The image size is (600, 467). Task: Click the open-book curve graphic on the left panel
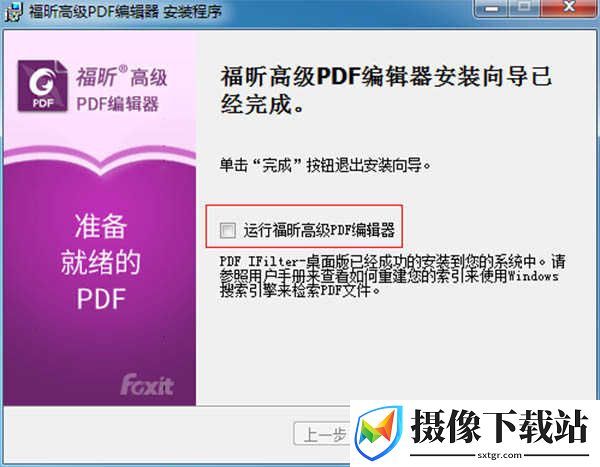click(x=100, y=160)
